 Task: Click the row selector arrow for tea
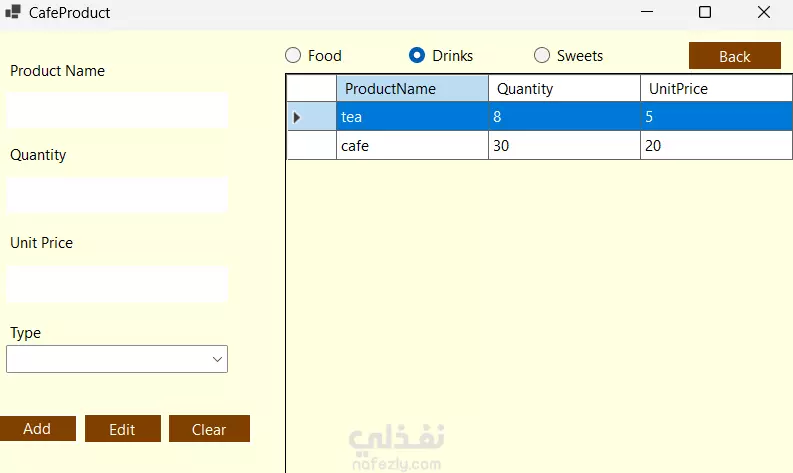pyautogui.click(x=297, y=117)
